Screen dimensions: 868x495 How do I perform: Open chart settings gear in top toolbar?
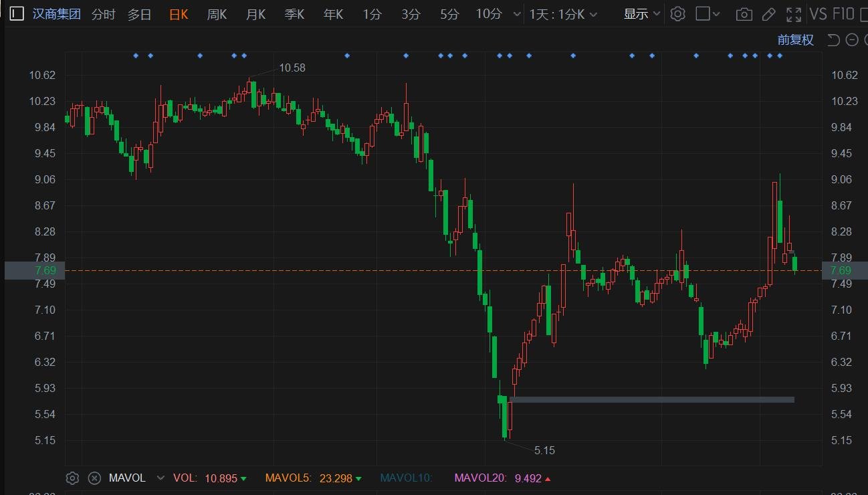pyautogui.click(x=678, y=13)
